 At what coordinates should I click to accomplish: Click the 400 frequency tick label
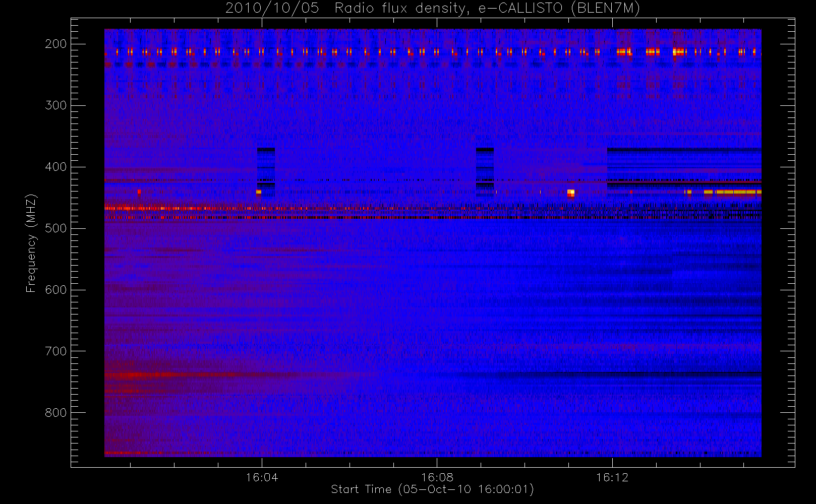[x=56, y=167]
